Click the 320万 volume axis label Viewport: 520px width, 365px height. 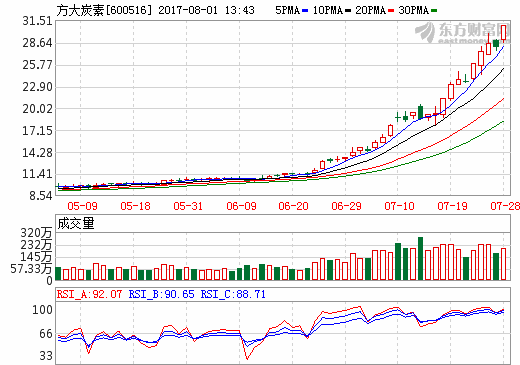point(36,233)
